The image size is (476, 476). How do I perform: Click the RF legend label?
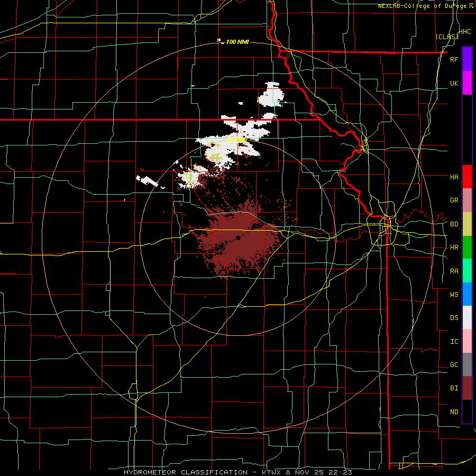click(454, 59)
